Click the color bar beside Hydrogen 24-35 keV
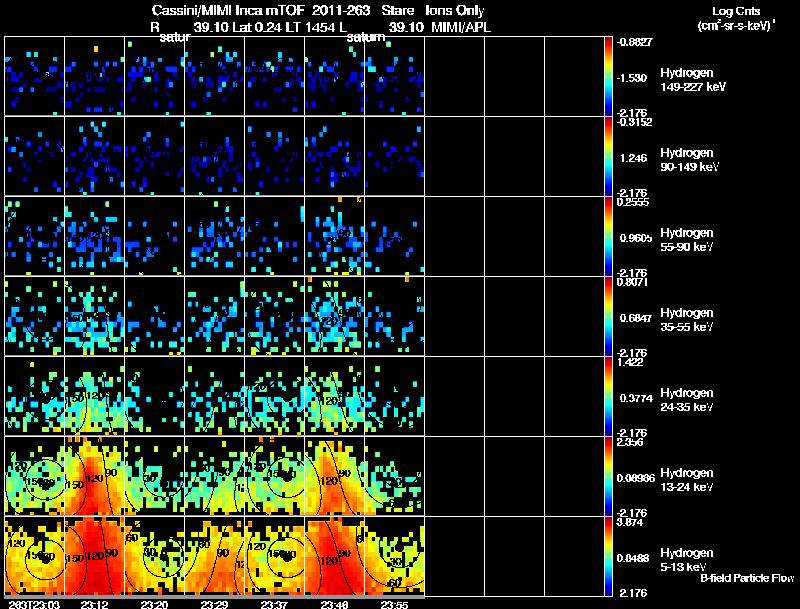Screen dimensions: 800x609 click(x=608, y=396)
